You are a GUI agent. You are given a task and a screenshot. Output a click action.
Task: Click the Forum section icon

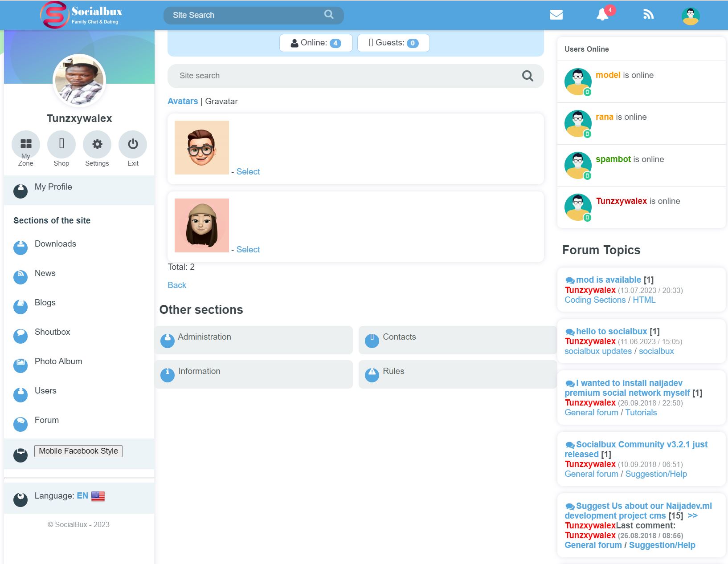[20, 424]
